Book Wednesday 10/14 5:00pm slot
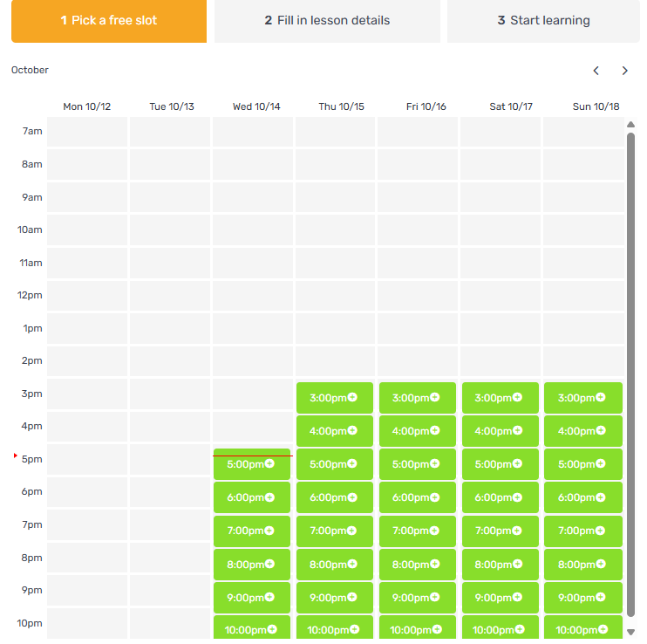Screen dimensions: 647x644 [252, 464]
